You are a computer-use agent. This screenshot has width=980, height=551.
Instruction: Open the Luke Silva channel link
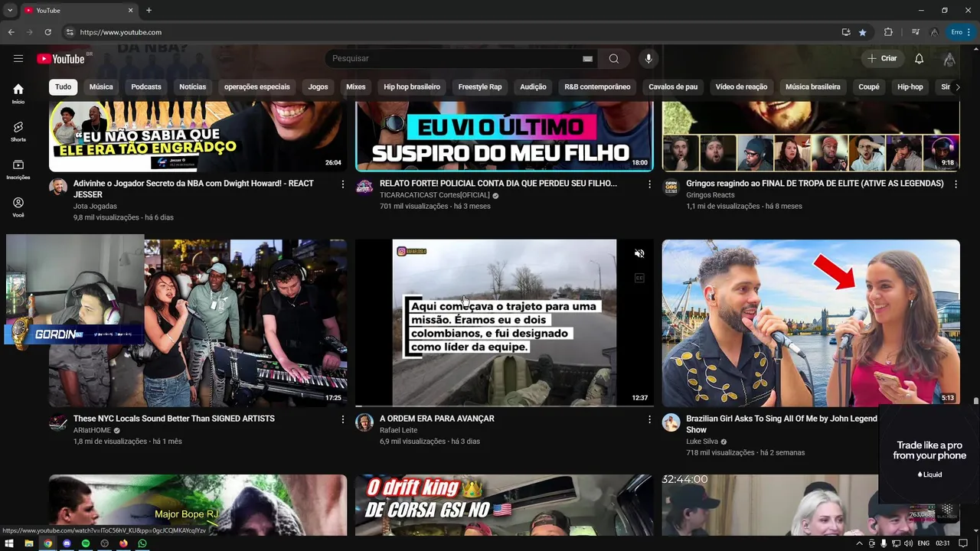click(x=702, y=442)
